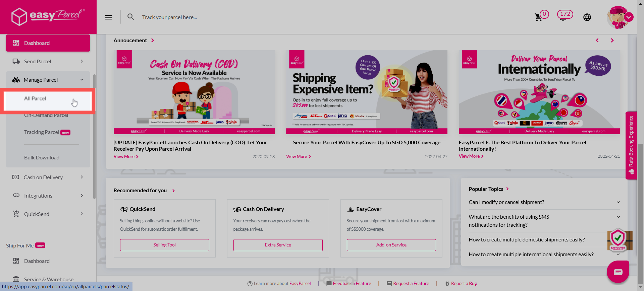Click the search magnifier icon
644x291 pixels.
click(130, 17)
